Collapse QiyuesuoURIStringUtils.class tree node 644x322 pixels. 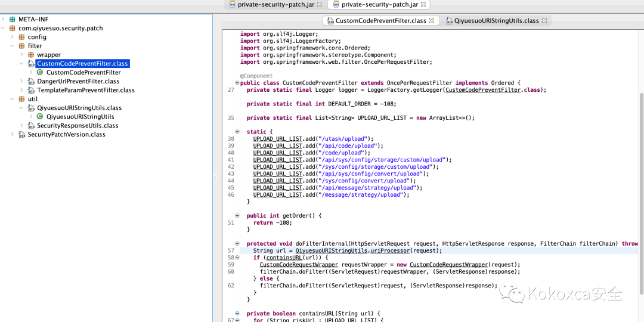click(21, 108)
